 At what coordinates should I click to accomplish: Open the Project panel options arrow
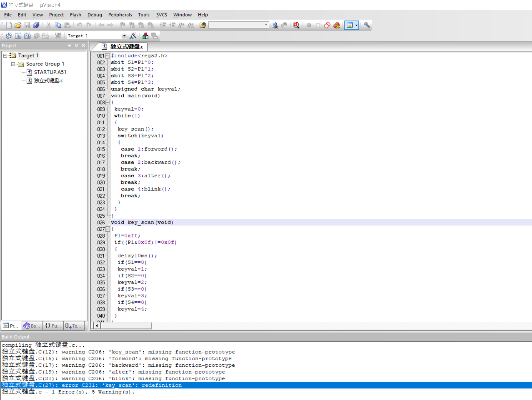point(69,46)
